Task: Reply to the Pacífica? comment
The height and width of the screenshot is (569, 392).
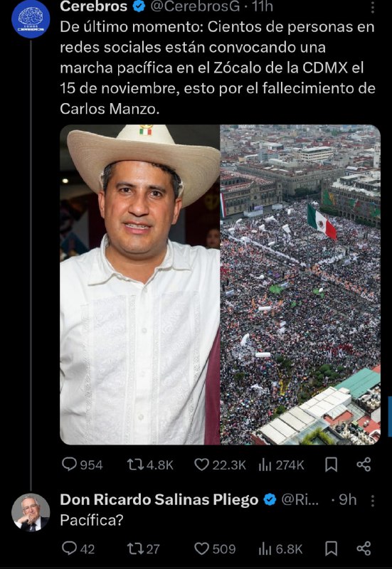Action: point(78,548)
